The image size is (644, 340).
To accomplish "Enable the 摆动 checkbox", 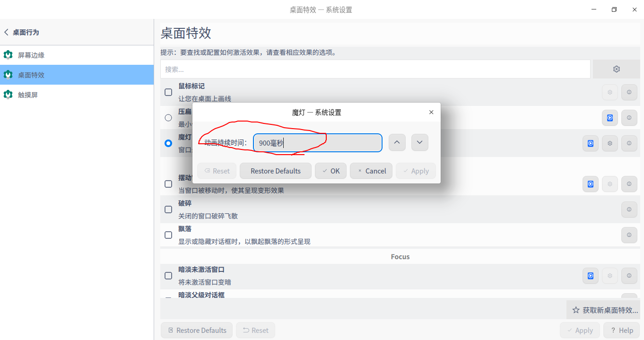I will [x=168, y=184].
